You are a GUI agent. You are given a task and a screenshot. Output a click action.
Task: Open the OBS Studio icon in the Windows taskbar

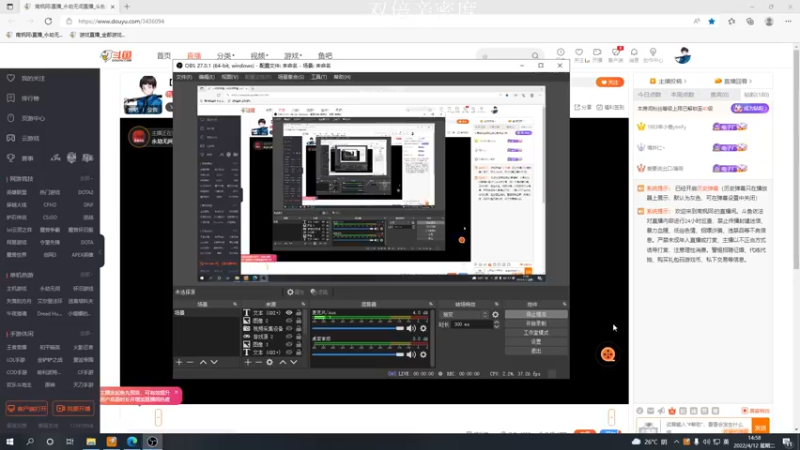coord(152,442)
